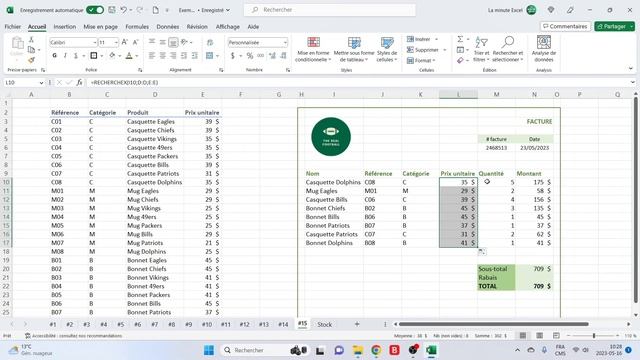Open Mise en forme conditionnelle
640x360 pixels.
(313, 49)
